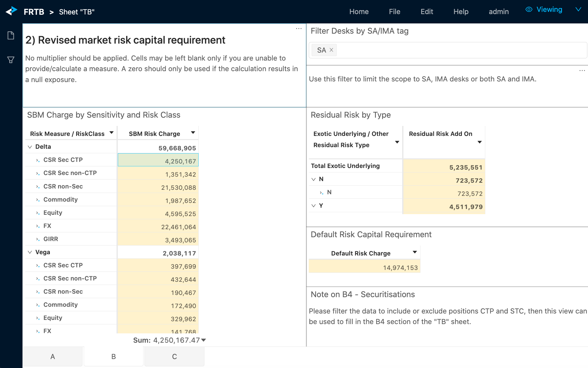Viewport: 588px width, 368px height.
Task: Switch to sheet tab A
Action: pos(53,356)
